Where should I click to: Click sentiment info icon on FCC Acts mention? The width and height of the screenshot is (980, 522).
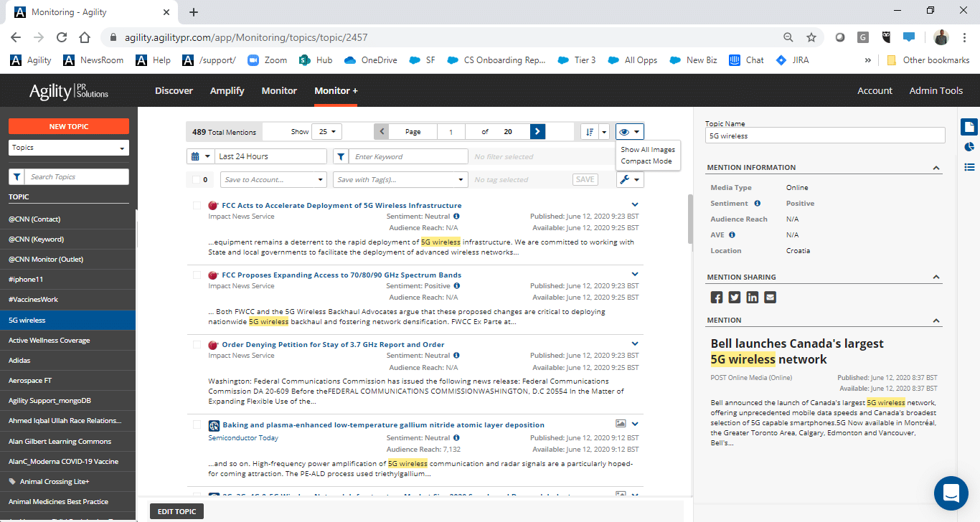click(456, 216)
